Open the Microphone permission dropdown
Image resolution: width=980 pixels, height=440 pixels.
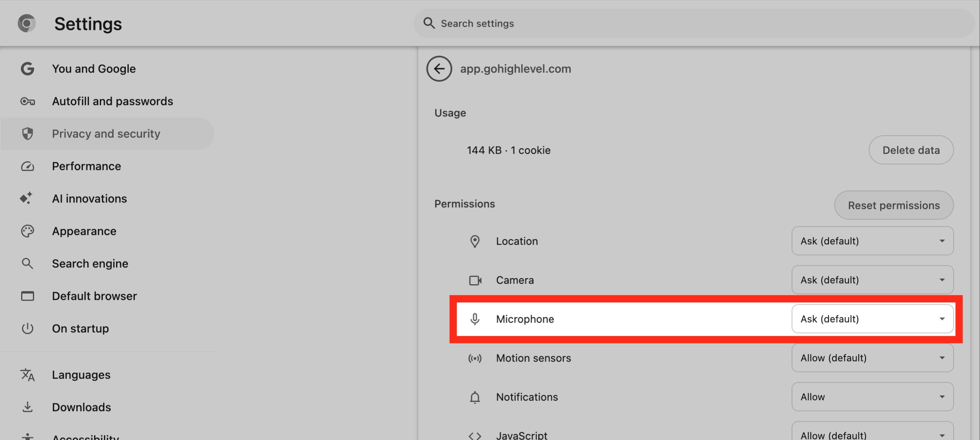pos(872,319)
